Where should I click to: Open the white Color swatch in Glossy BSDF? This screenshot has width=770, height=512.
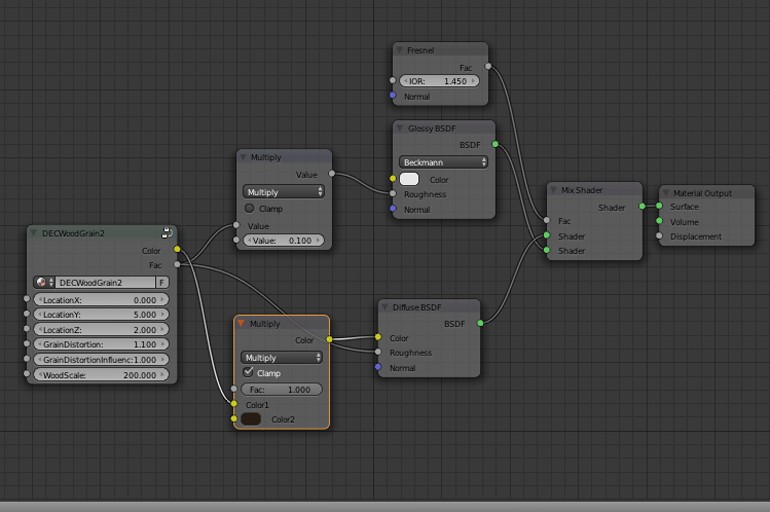409,179
